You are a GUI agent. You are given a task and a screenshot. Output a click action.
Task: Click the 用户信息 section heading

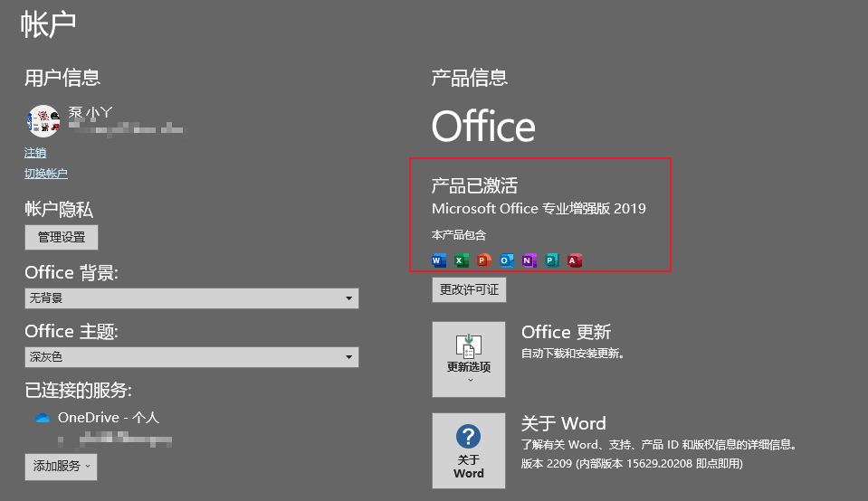click(62, 78)
